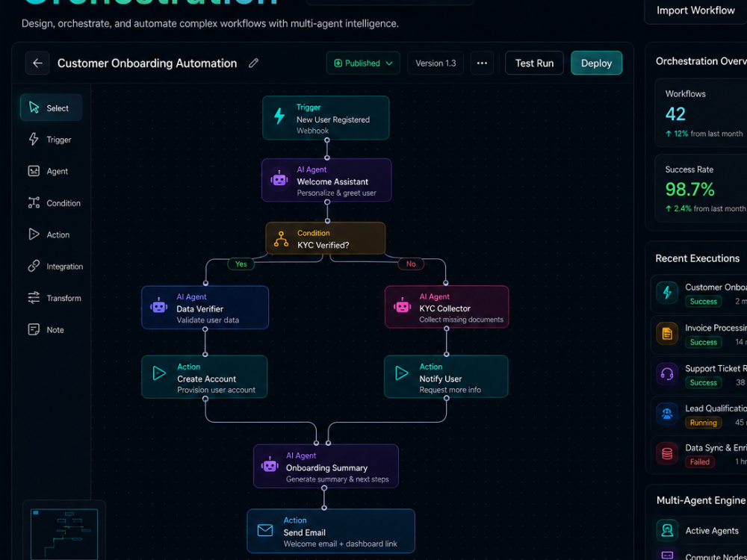The width and height of the screenshot is (747, 560).
Task: Open the three-dots more options menu
Action: (482, 63)
